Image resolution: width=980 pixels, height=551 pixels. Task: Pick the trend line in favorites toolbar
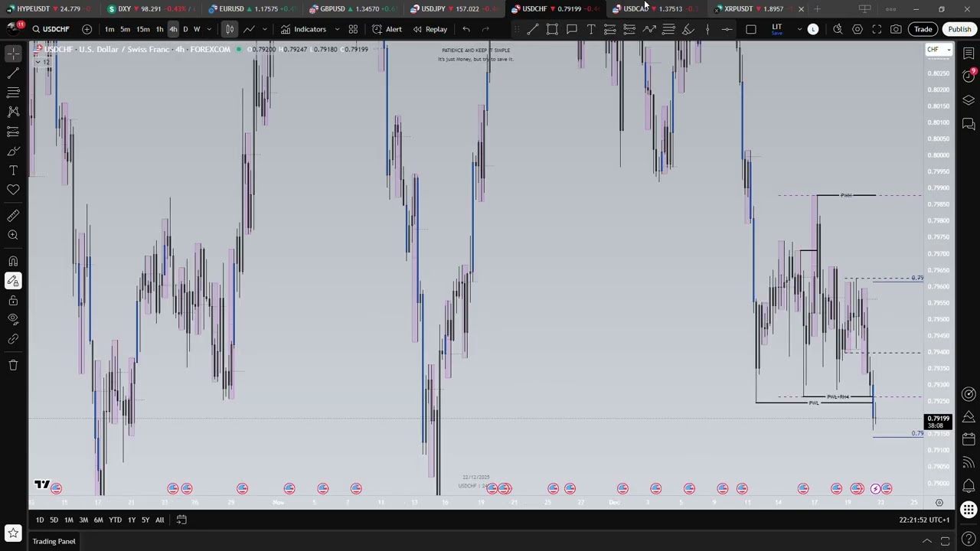tap(533, 29)
